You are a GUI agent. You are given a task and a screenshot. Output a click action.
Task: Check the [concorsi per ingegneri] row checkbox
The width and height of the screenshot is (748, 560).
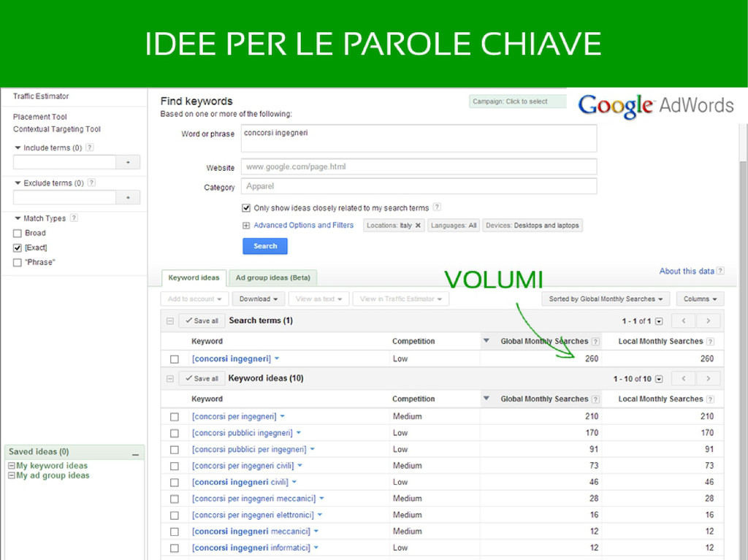[175, 417]
